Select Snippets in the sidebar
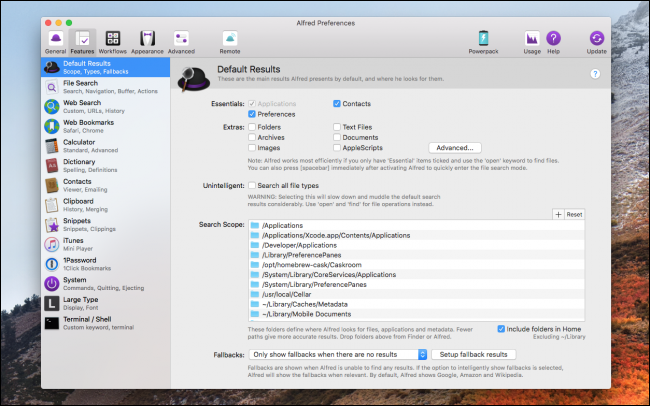 [x=106, y=225]
